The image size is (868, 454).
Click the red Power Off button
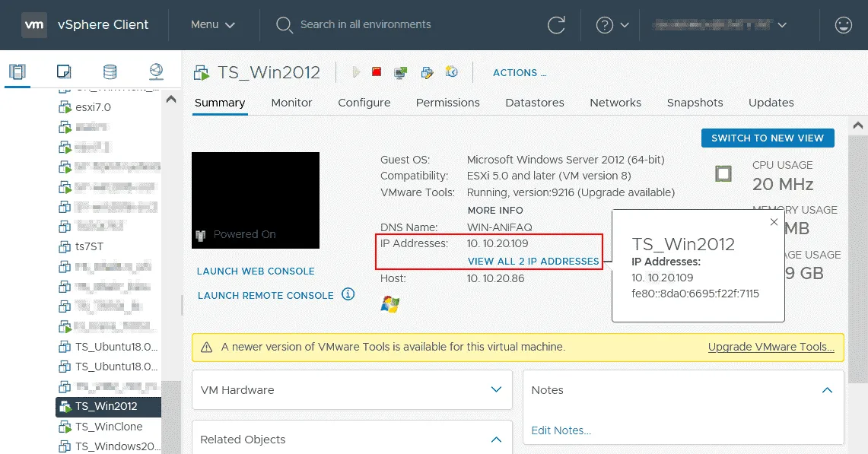[x=377, y=72]
